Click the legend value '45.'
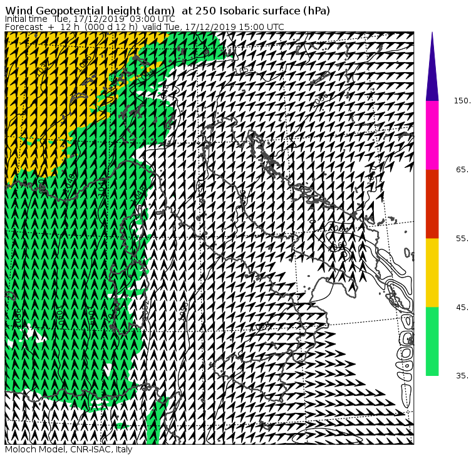 [462, 308]
